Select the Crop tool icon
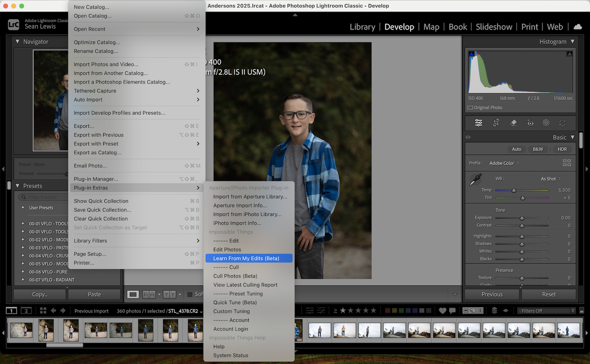This screenshot has height=364, width=590. [496, 123]
